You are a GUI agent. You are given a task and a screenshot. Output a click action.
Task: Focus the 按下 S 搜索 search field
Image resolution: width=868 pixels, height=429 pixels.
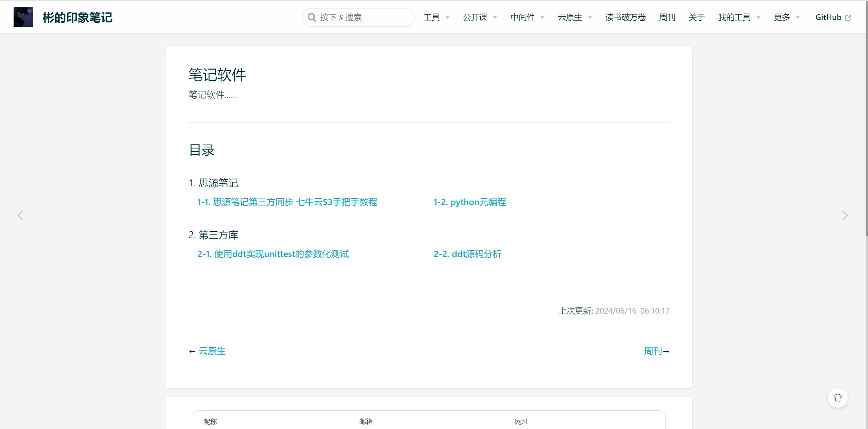[x=358, y=17]
